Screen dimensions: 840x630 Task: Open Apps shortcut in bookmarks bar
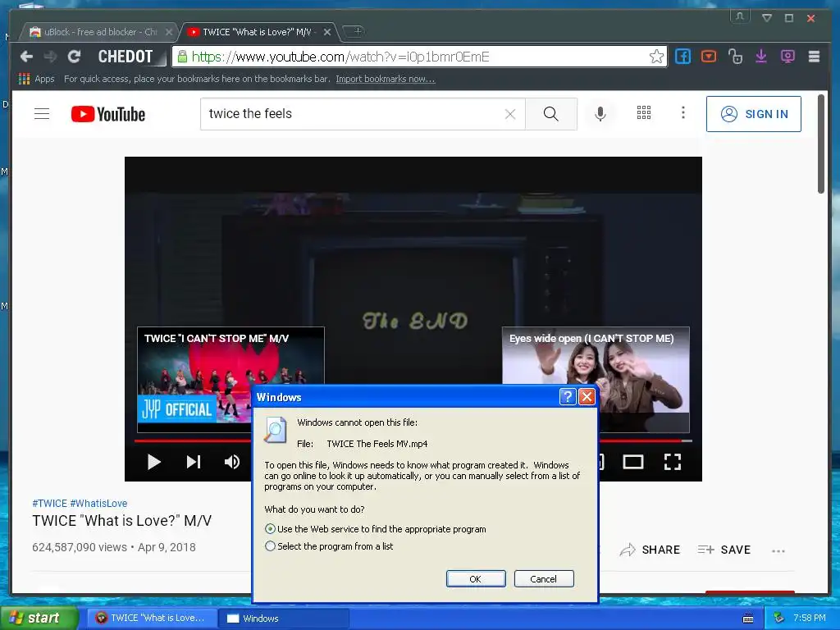click(36, 79)
